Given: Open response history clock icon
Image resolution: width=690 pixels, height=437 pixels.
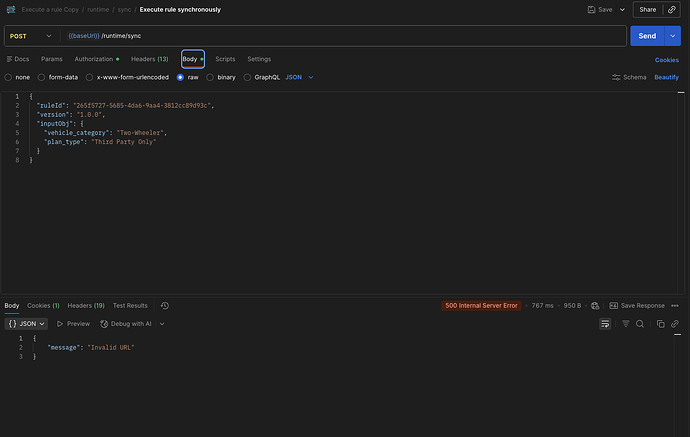Looking at the screenshot, I should (x=165, y=305).
